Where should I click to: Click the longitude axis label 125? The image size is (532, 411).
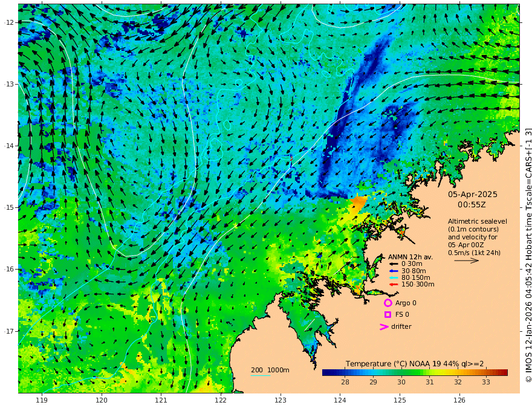coord(400,401)
